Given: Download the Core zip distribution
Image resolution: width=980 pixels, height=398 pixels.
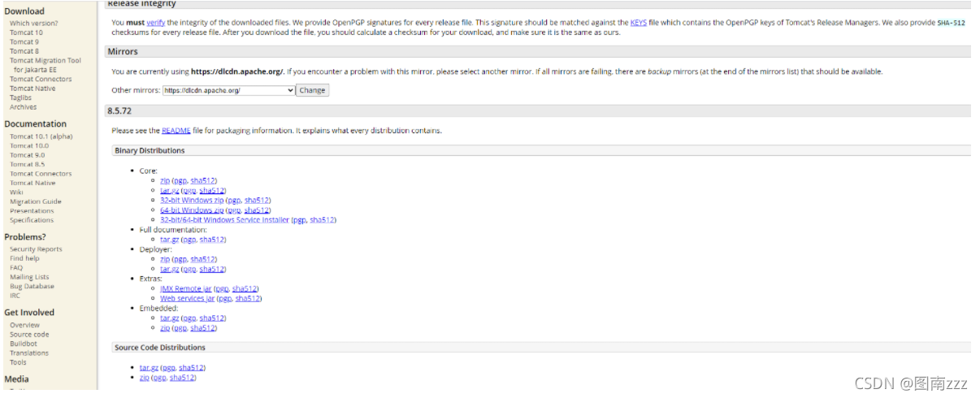Looking at the screenshot, I should pyautogui.click(x=165, y=180).
